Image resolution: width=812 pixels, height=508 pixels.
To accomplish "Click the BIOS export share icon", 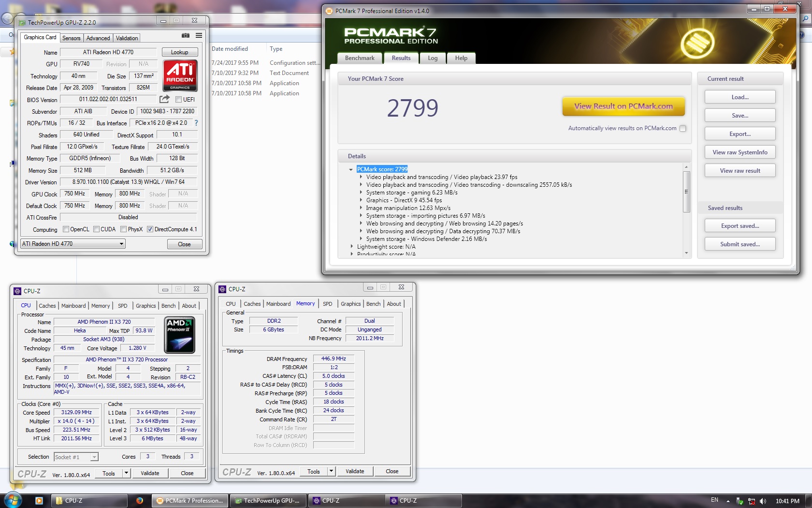I will click(164, 99).
